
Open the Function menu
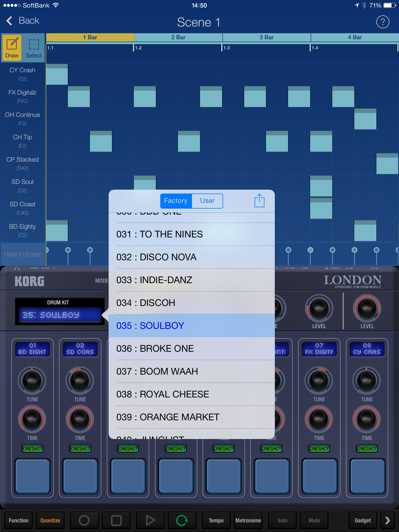pyautogui.click(x=18, y=520)
